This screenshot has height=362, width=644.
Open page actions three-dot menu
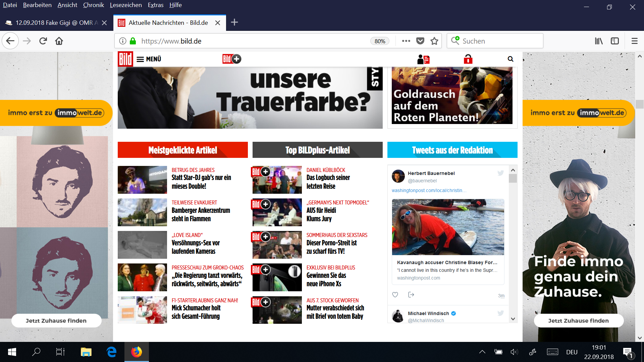pos(406,41)
